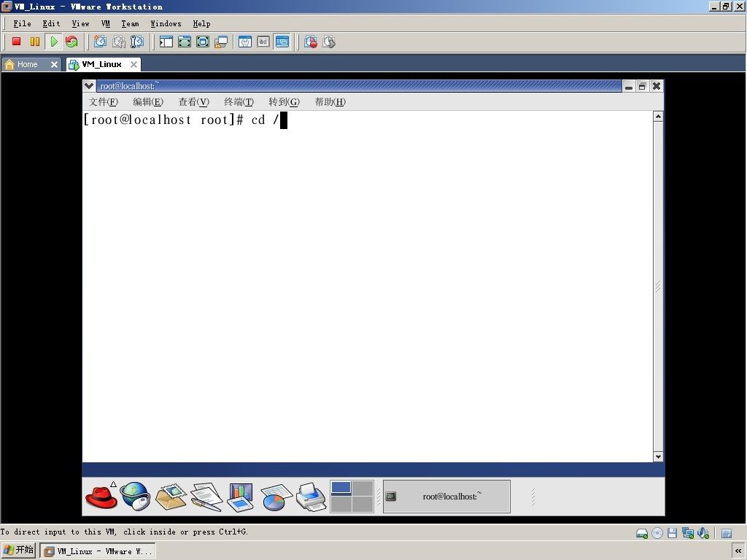Open the terminal window menu arrow
The height and width of the screenshot is (560, 747).
(x=89, y=86)
